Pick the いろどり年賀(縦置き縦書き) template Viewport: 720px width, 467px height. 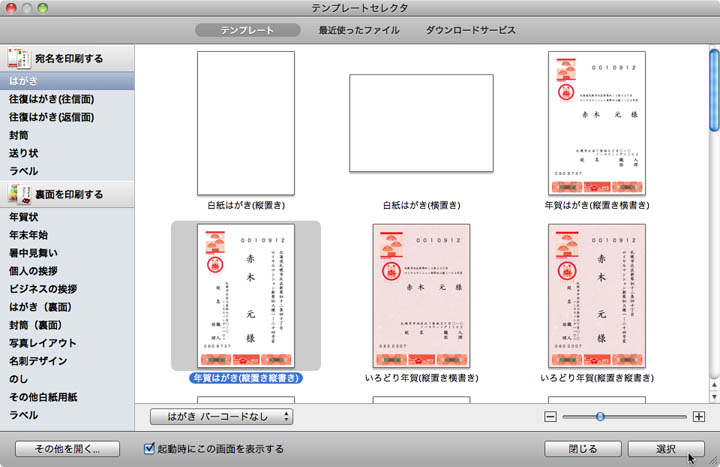pos(596,295)
